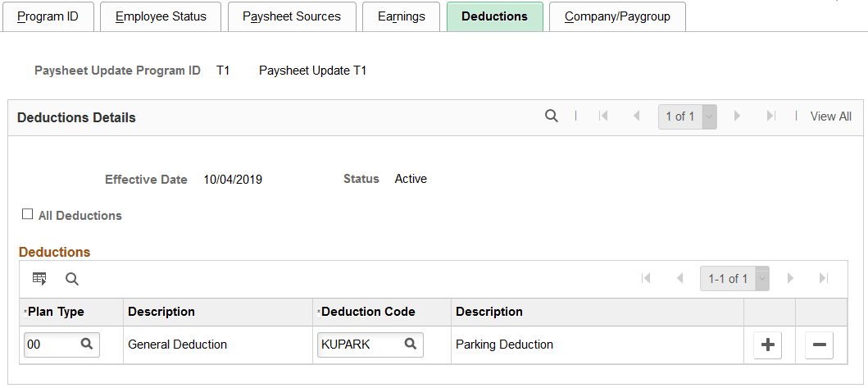Click the View All link
This screenshot has width=868, height=388.
point(830,116)
